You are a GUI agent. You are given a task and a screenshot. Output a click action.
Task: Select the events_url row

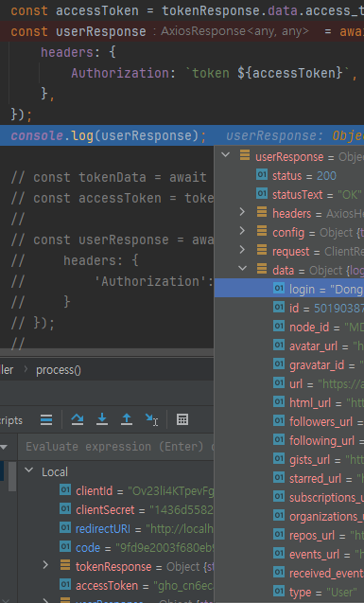[x=289, y=554]
